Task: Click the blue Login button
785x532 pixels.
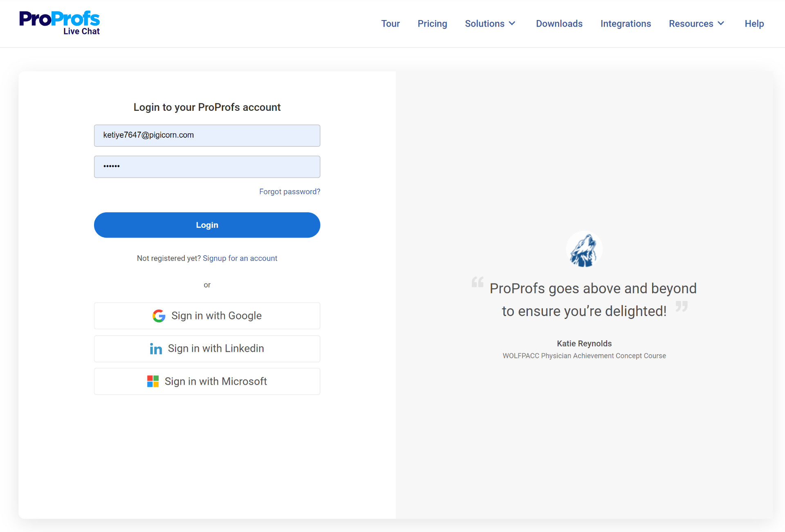Action: coord(207,225)
